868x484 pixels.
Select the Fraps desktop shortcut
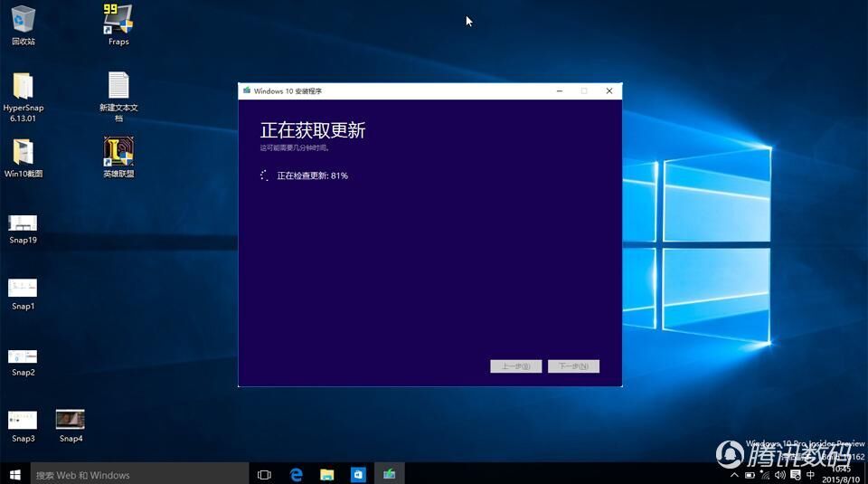(118, 20)
